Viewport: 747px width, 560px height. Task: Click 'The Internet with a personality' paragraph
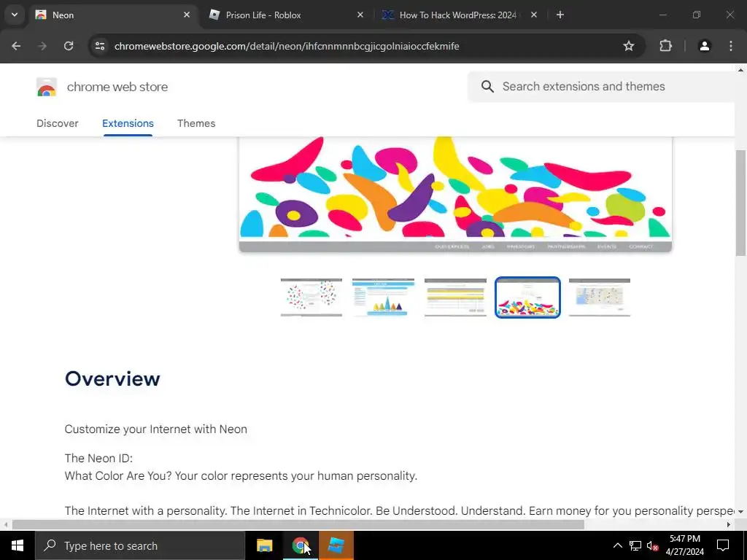pos(399,510)
